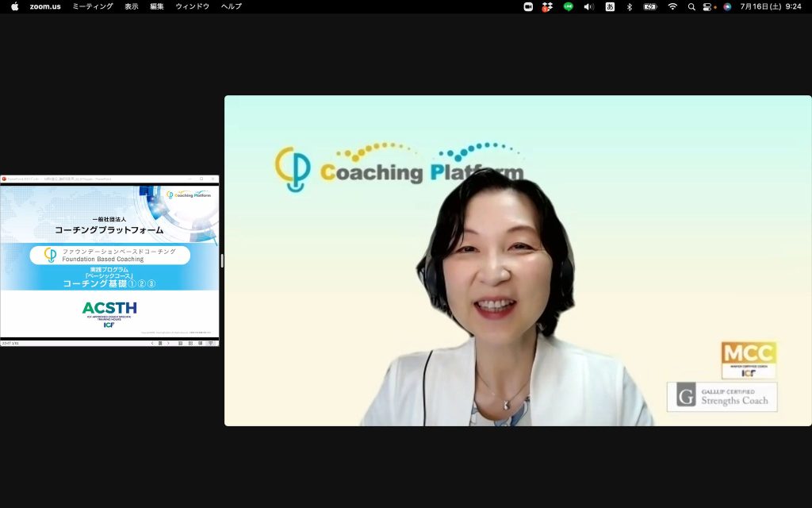This screenshot has height=508, width=812.
Task: Close the PowerPoint reading window
Action: [213, 179]
